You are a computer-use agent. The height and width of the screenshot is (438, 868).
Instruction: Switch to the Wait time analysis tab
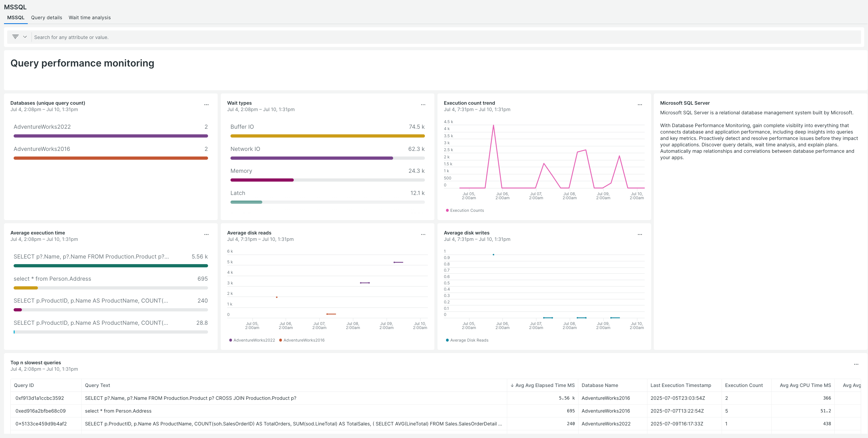click(x=90, y=17)
